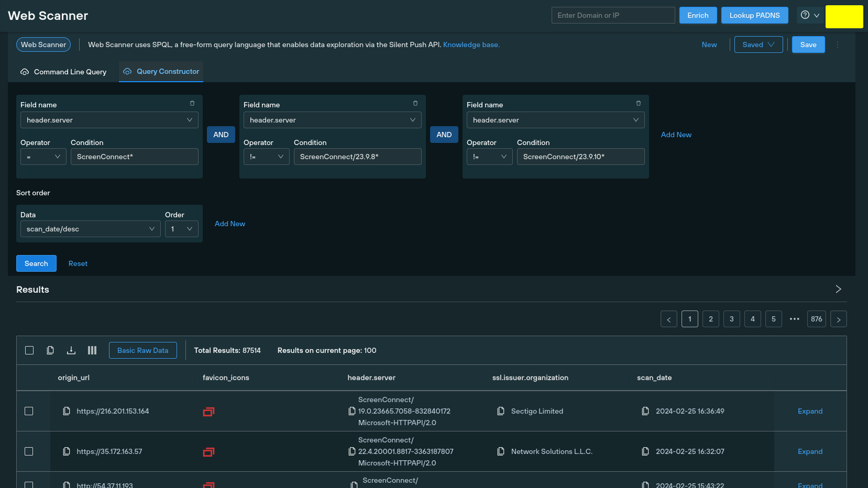Select all results checkbox in toolbar
This screenshot has height=488, width=868.
click(x=29, y=350)
